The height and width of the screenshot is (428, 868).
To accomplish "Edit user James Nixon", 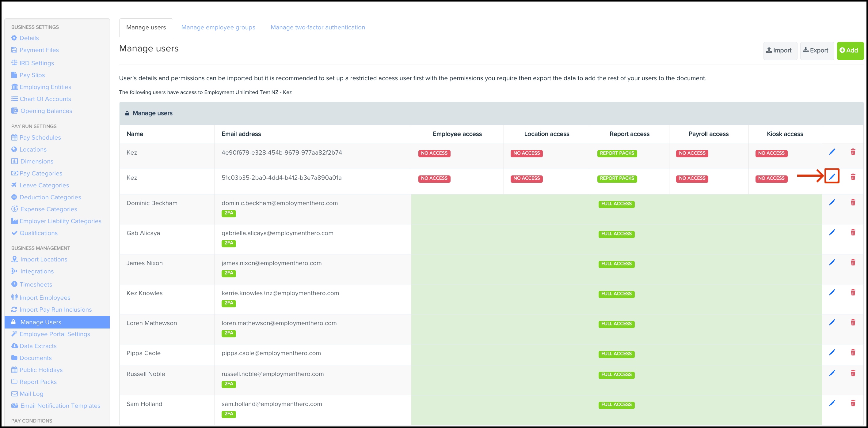I will point(832,262).
